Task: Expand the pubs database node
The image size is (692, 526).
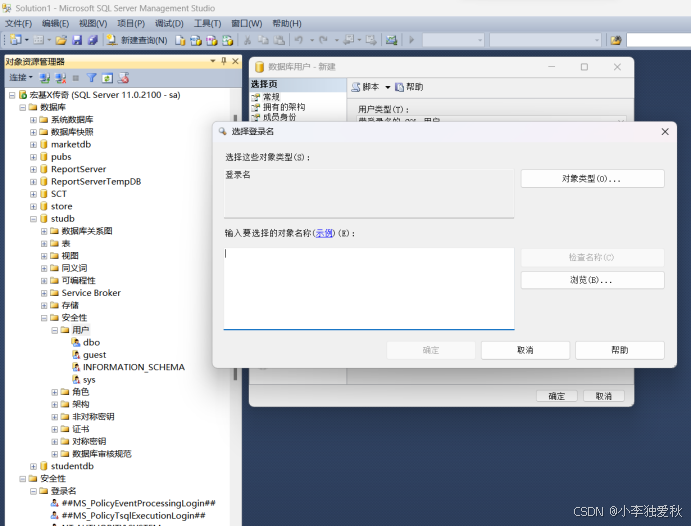Action: click(x=34, y=157)
